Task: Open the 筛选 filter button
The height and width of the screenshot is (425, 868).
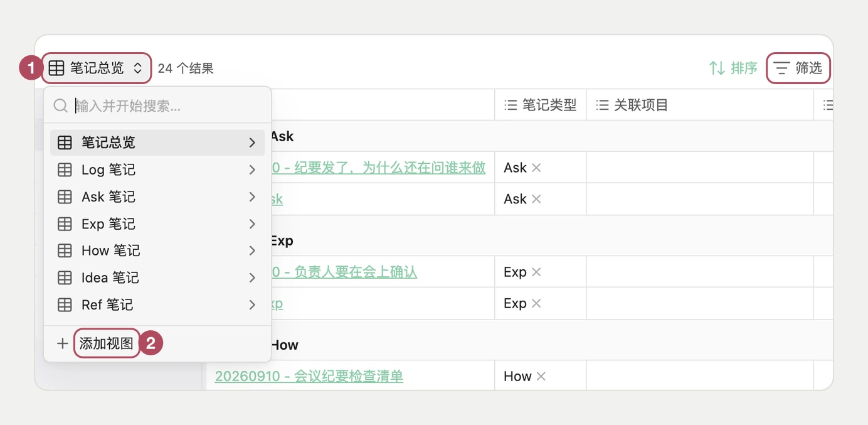Action: tap(798, 68)
